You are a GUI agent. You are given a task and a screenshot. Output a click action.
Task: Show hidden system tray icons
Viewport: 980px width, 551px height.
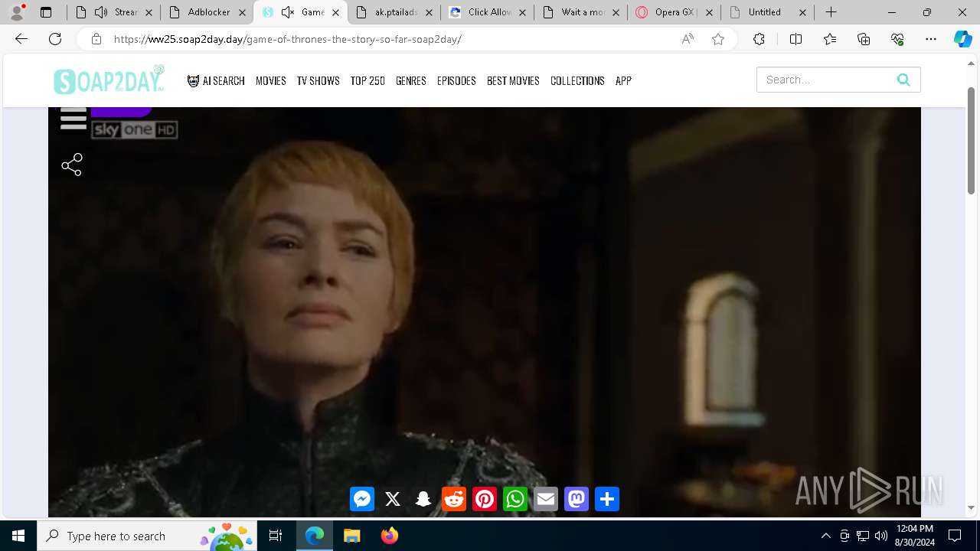tap(825, 536)
